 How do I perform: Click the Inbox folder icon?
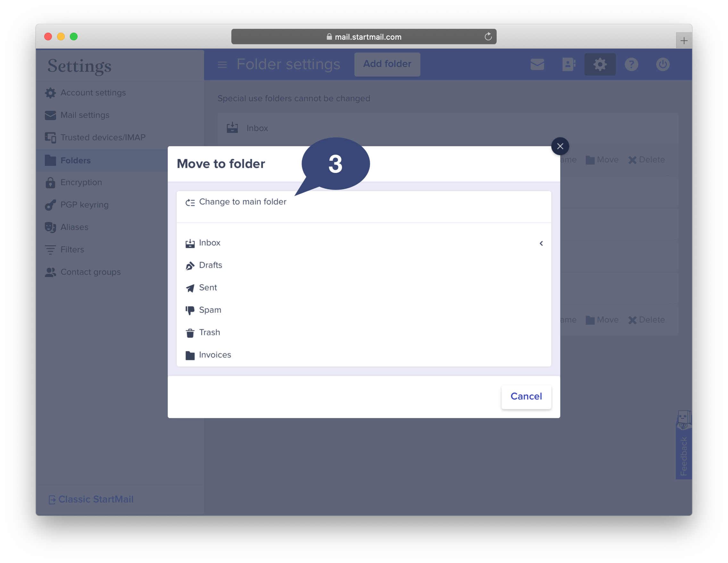[190, 242]
